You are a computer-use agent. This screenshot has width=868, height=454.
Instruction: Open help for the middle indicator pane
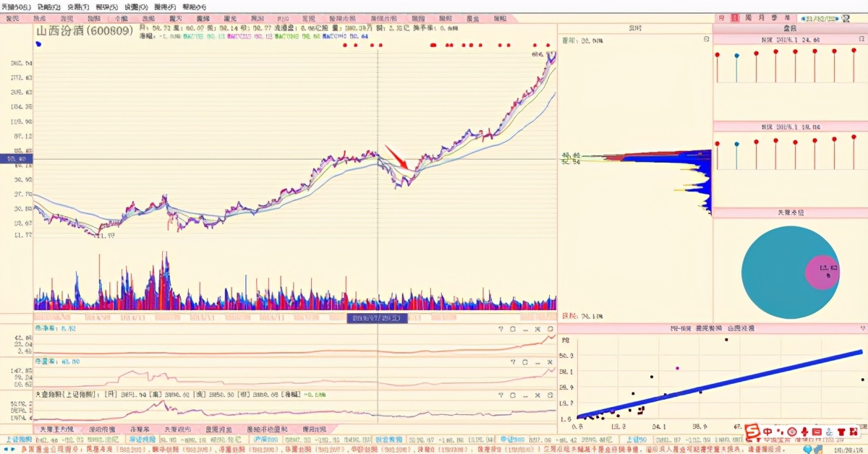513,362
